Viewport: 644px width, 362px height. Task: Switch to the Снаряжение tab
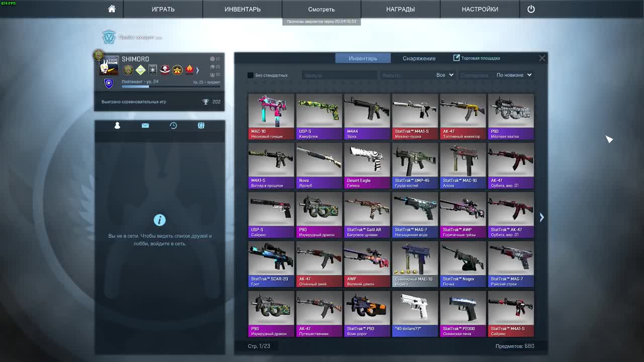(419, 58)
